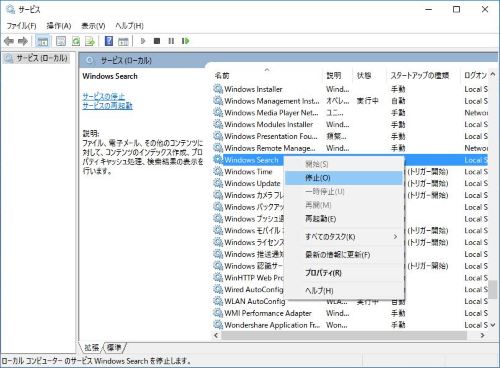Click the Stop service square icon
Viewport: 500px width, 368px height.
click(157, 41)
